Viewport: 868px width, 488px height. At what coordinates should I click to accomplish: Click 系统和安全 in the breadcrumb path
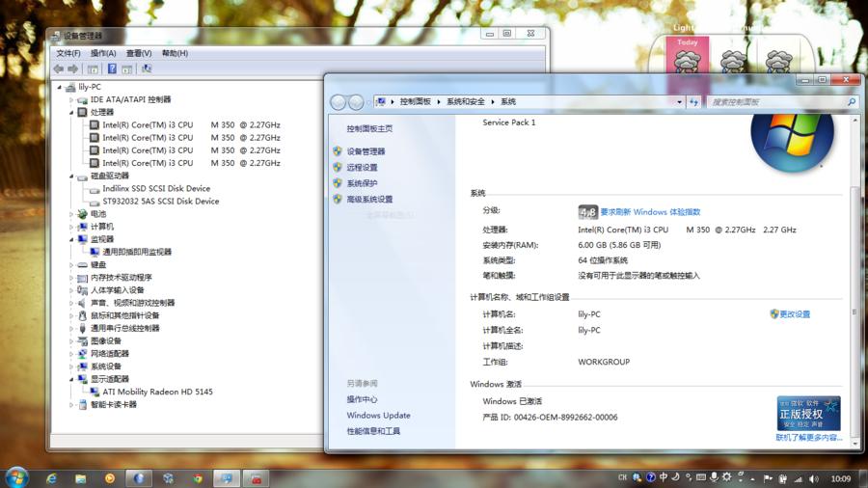466,102
